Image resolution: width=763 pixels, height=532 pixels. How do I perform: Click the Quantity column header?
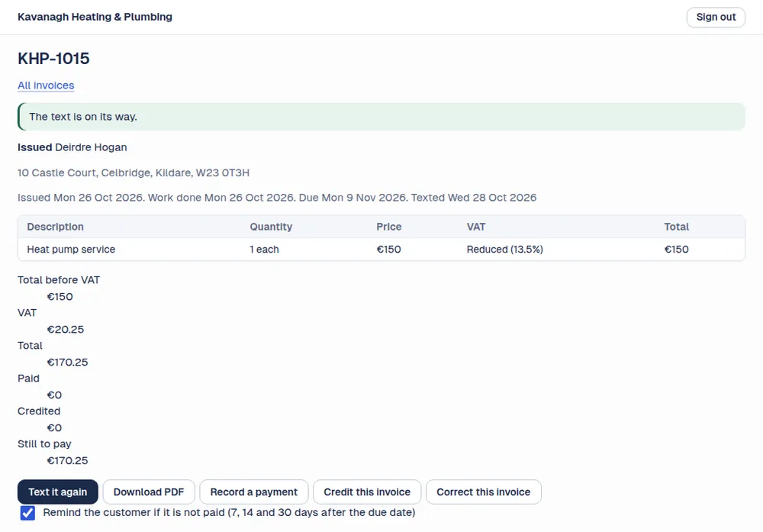coord(271,227)
